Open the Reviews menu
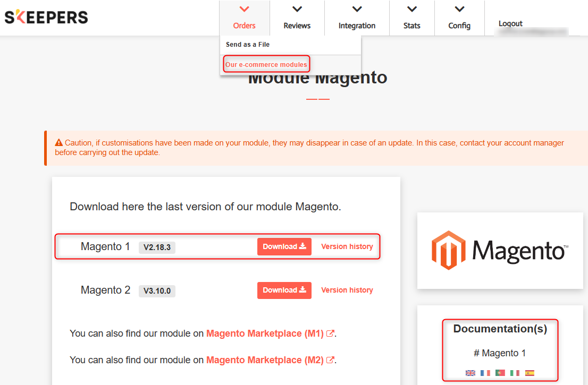Viewport: 588px width, 385px height. 297,18
